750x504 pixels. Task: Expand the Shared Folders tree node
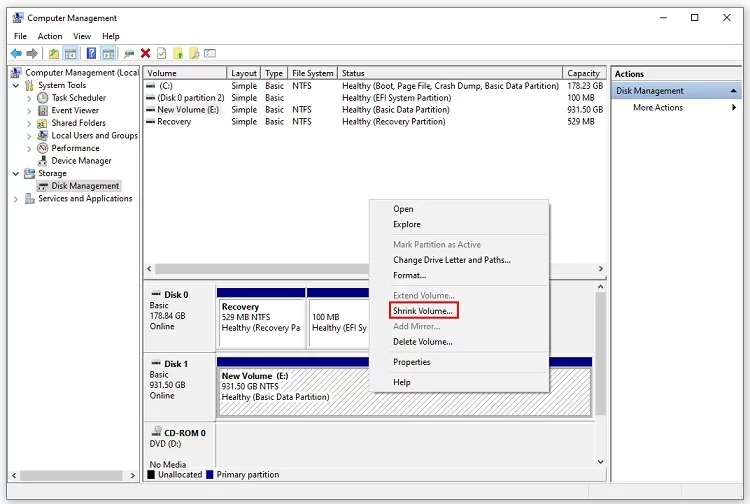tap(29, 123)
